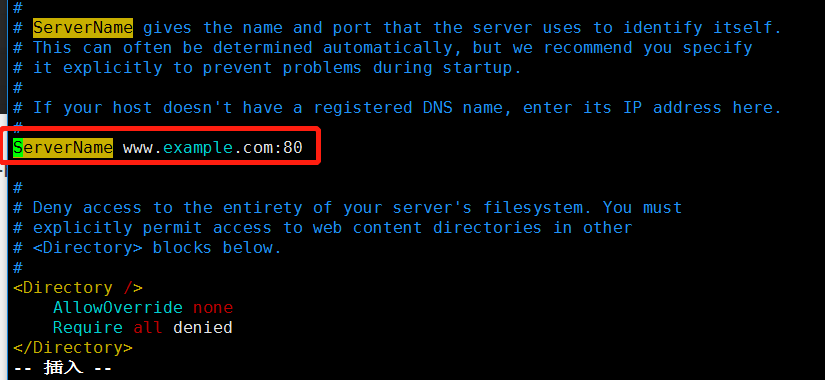Click the red 'all' keyword
Viewport: 825px width, 380px height.
point(148,328)
